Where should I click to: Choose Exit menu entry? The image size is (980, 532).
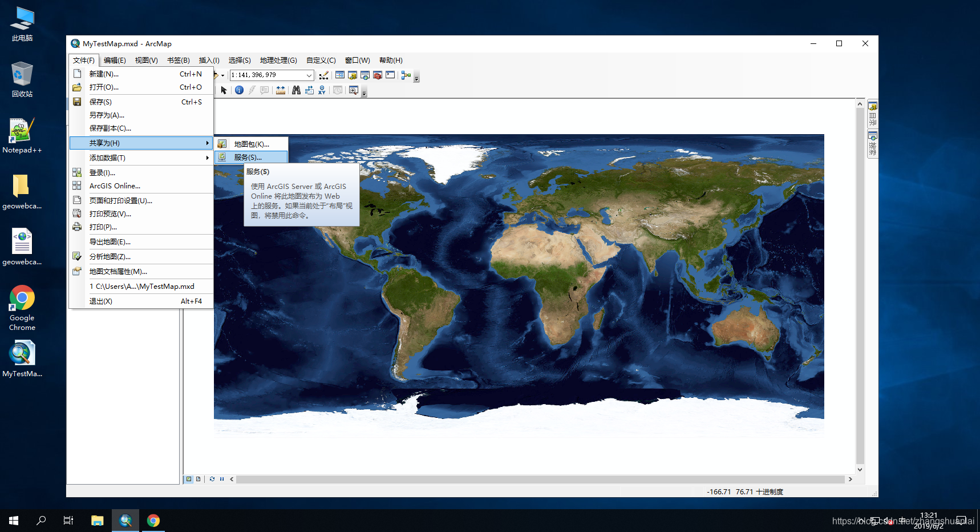click(141, 301)
